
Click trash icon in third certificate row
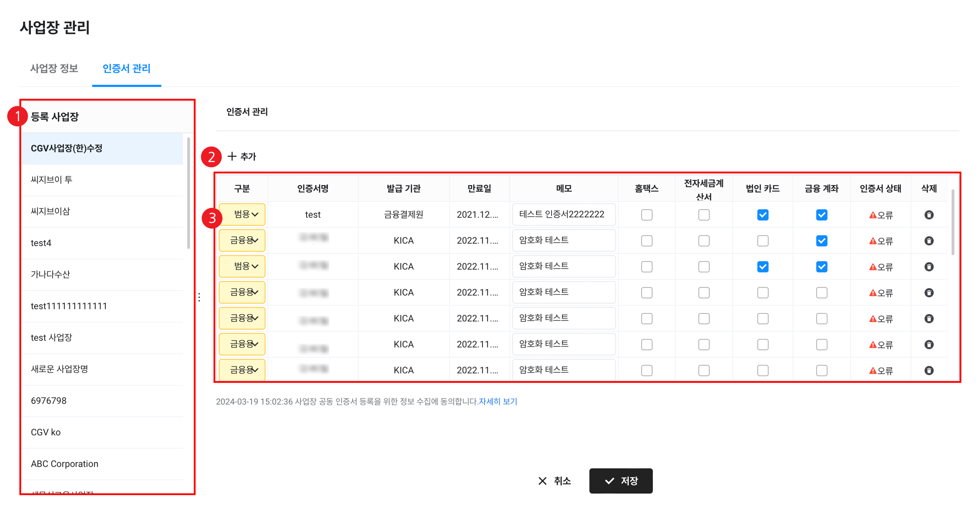pos(929,266)
